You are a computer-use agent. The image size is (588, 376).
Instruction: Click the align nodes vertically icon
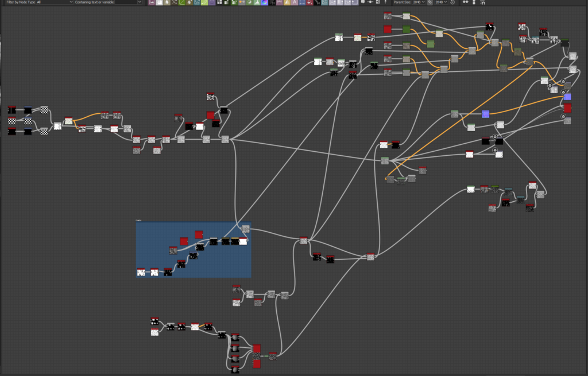point(474,2)
